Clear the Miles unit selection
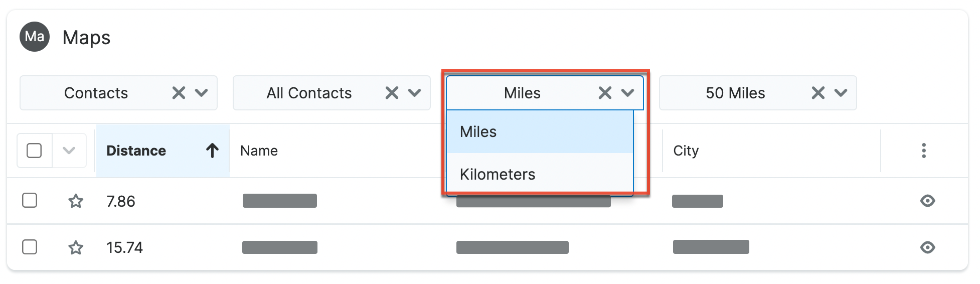This screenshot has height=284, width=980. 605,93
